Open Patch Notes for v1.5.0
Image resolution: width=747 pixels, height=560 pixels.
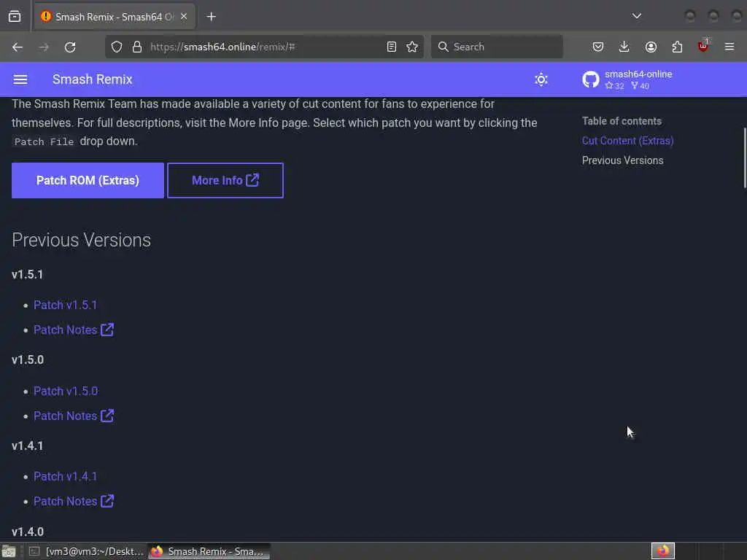tap(74, 416)
